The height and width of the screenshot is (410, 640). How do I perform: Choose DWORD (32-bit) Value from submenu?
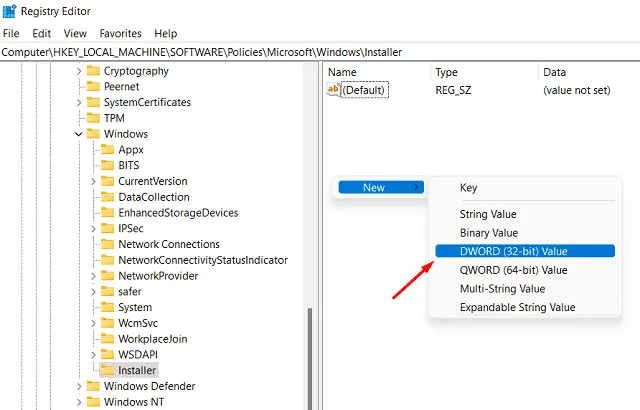513,251
